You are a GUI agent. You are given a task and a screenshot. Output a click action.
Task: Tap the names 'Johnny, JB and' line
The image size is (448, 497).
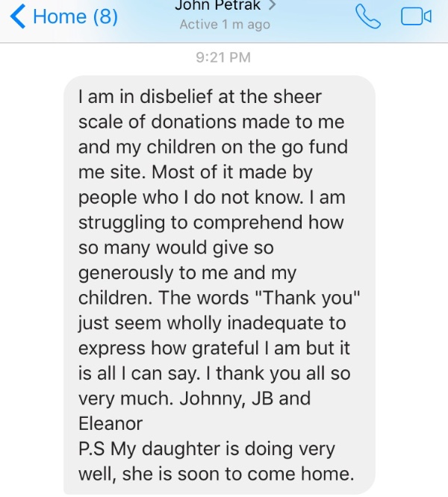pos(245,399)
